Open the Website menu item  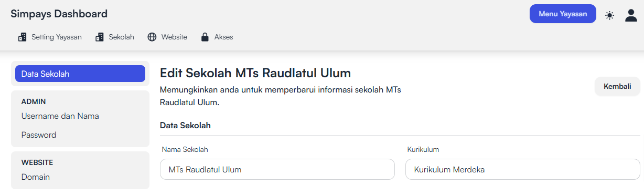pos(167,37)
